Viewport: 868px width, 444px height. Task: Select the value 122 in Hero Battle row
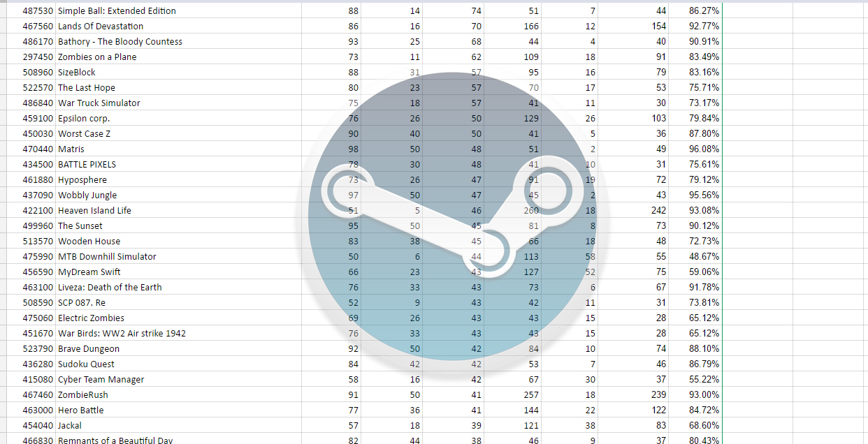(635, 410)
